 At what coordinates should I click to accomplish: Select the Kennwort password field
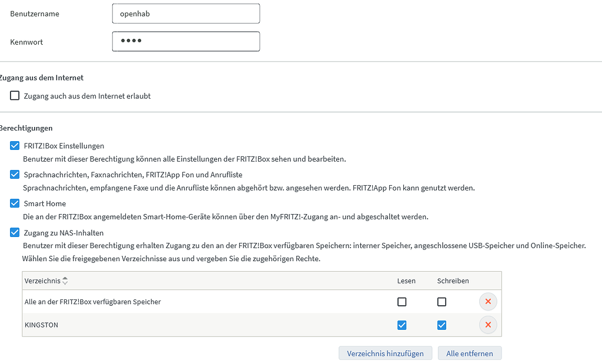(x=186, y=41)
